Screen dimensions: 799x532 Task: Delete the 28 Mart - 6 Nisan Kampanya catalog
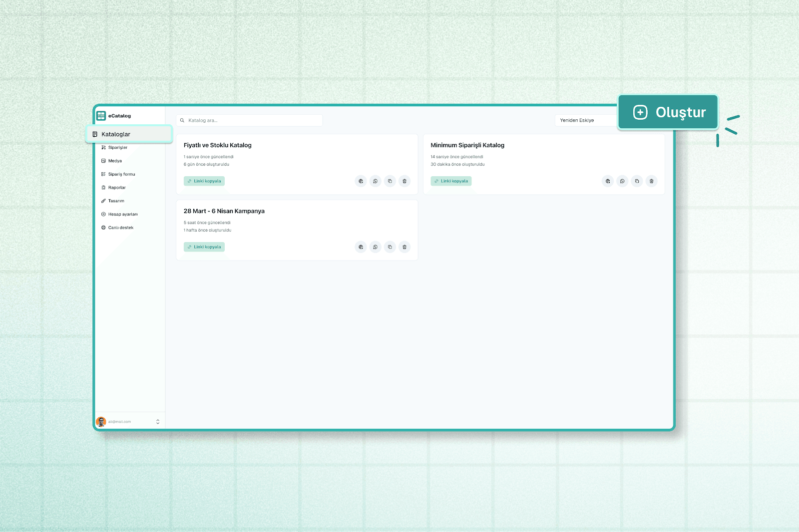404,247
